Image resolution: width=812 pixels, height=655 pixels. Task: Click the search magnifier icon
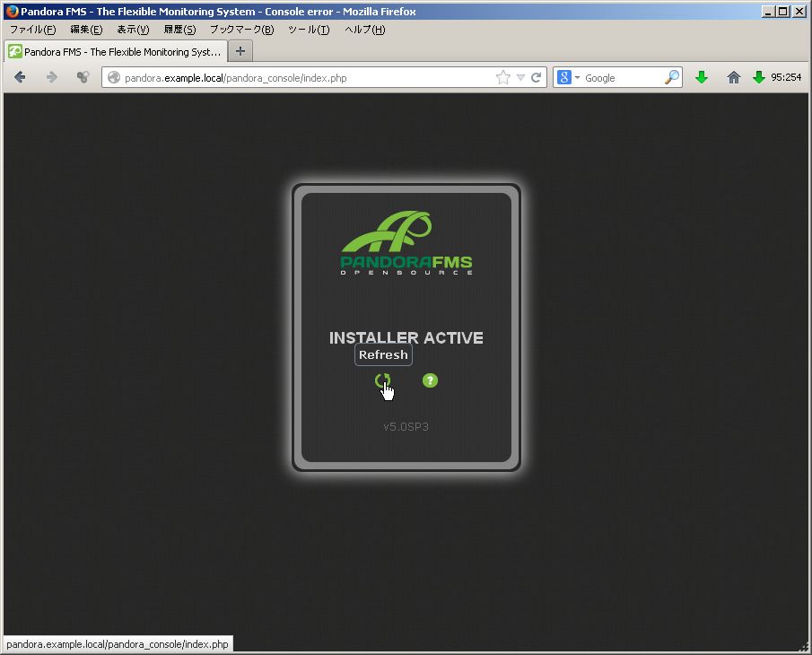[x=672, y=78]
